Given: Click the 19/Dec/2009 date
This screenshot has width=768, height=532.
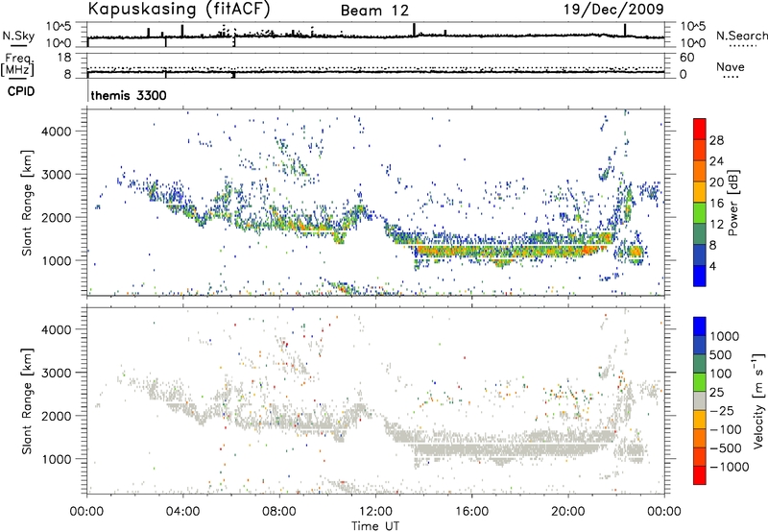Looking at the screenshot, I should click(613, 10).
